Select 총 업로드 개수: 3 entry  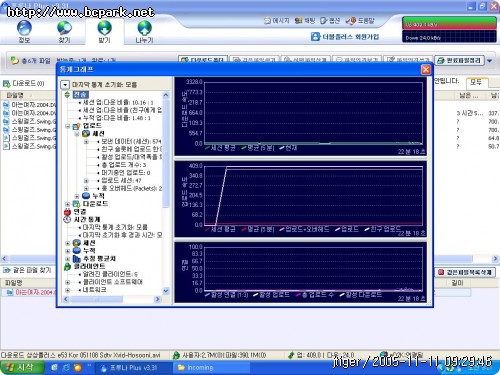coord(124,165)
